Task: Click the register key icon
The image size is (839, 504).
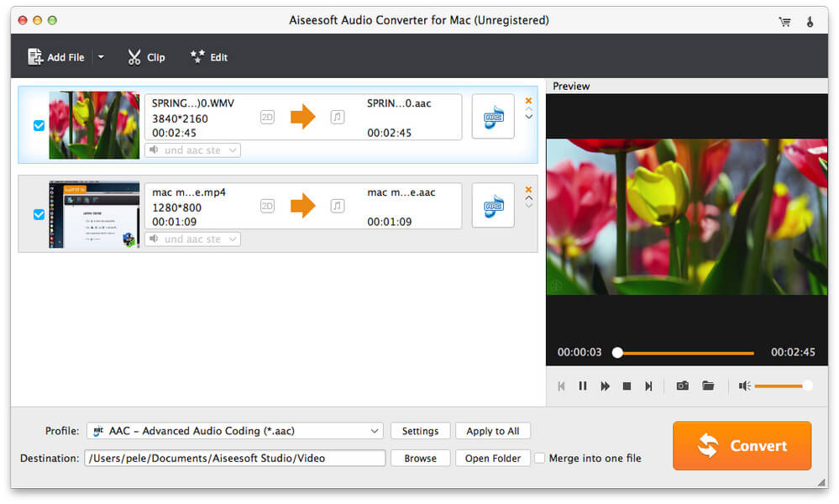Action: click(810, 21)
